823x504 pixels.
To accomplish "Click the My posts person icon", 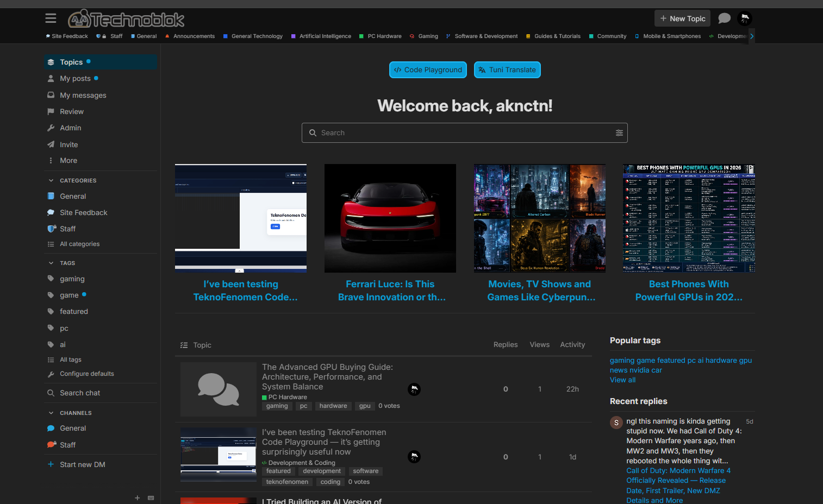I will tap(51, 79).
